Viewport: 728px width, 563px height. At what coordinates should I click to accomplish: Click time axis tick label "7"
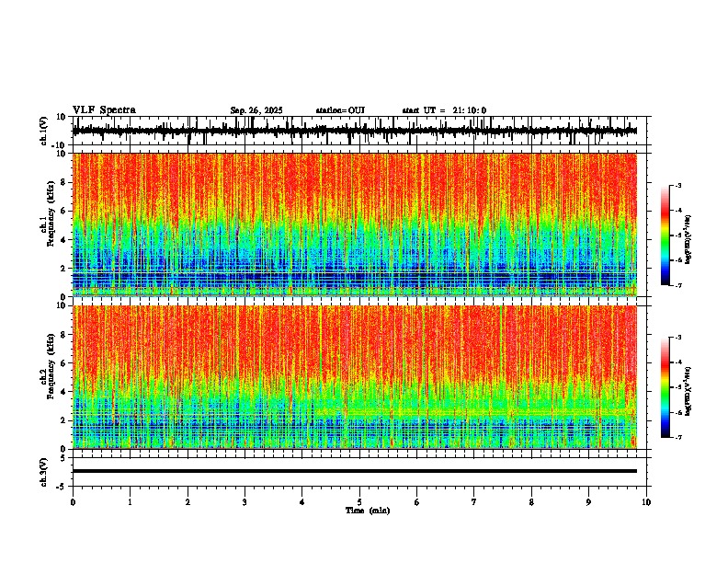[474, 502]
